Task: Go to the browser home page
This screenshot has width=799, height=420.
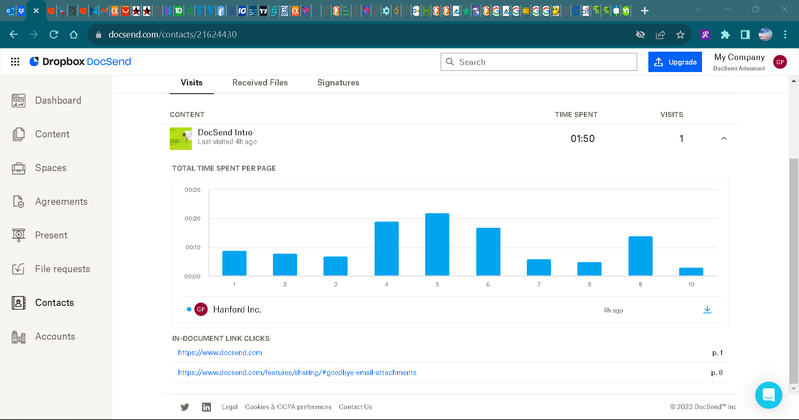Action: tap(74, 35)
